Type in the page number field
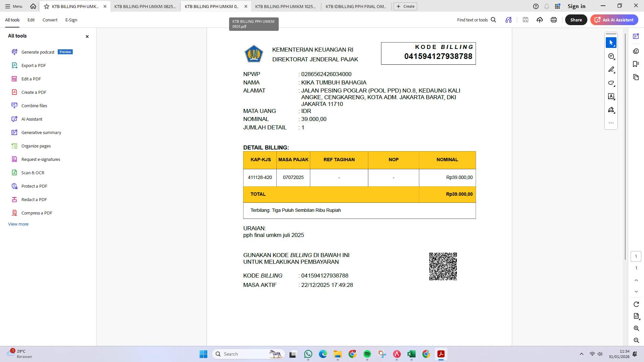Viewport: 644px width, 362px height. pyautogui.click(x=636, y=256)
